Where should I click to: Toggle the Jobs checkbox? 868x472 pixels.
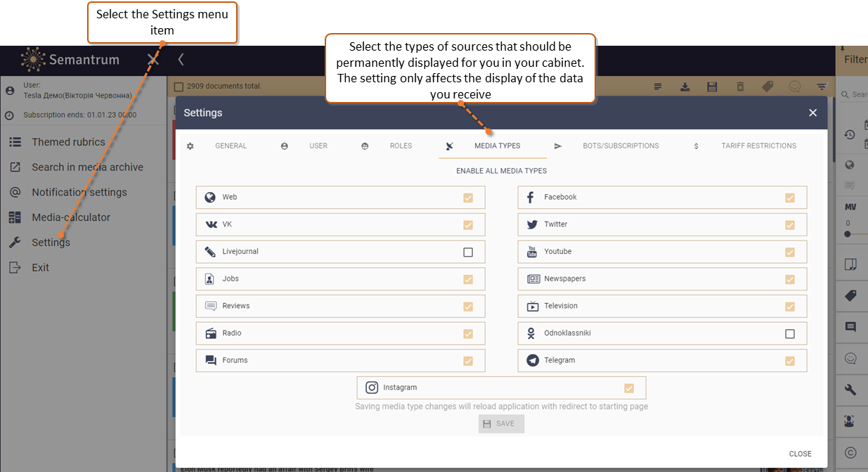click(468, 279)
